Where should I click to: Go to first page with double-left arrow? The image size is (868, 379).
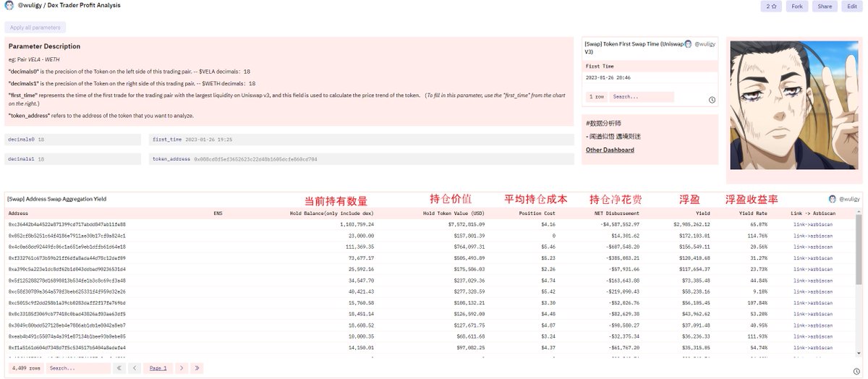tap(119, 368)
